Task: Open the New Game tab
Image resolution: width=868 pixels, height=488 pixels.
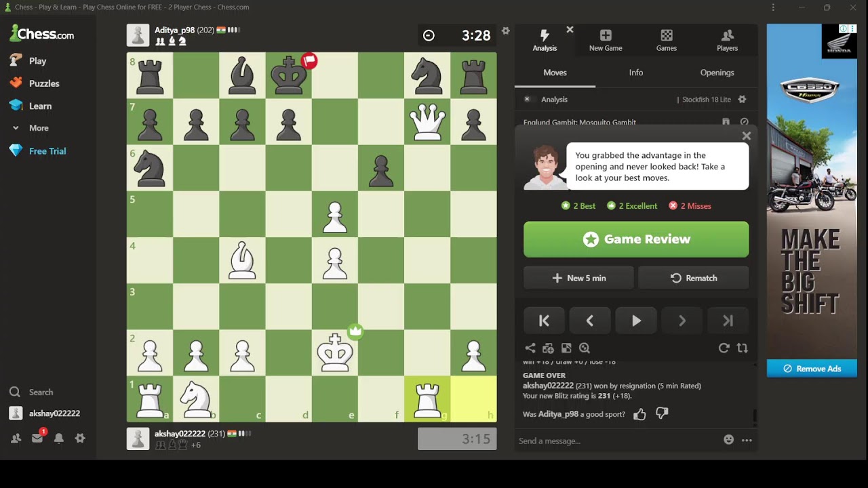Action: click(606, 40)
